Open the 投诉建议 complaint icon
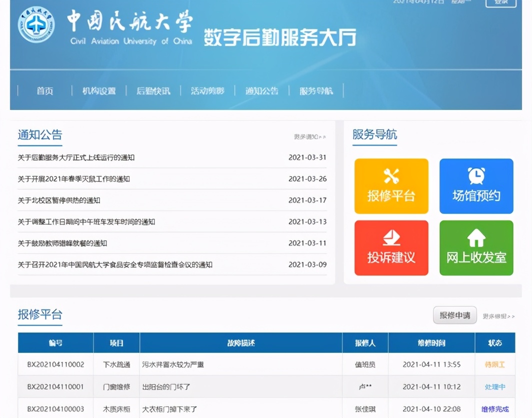 (391, 239)
